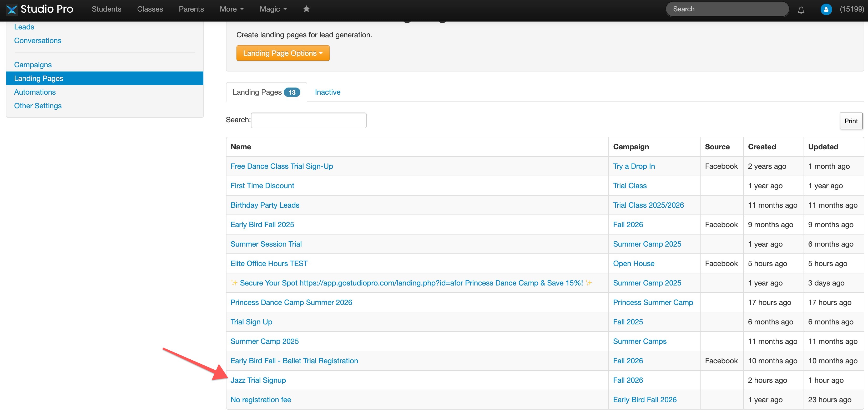
Task: Open Jazz Trial Signup landing page
Action: (x=258, y=380)
